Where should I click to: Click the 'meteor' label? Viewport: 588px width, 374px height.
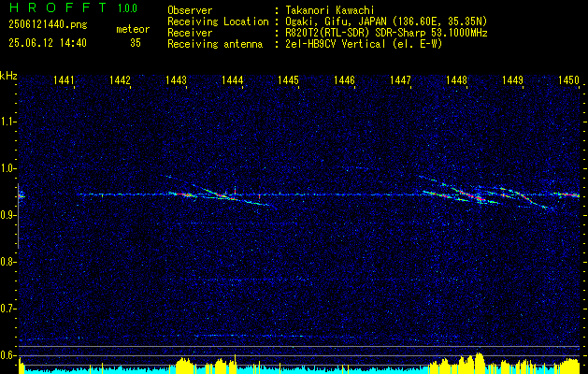coord(133,29)
